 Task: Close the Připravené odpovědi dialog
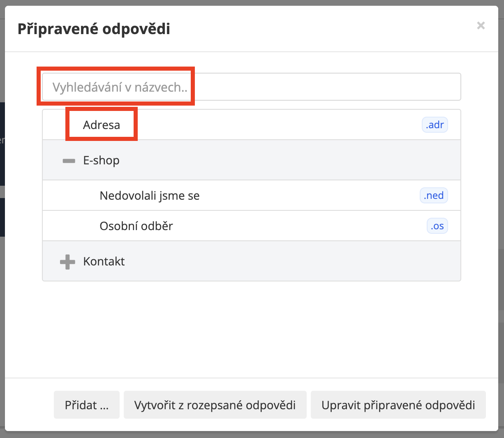point(481,26)
